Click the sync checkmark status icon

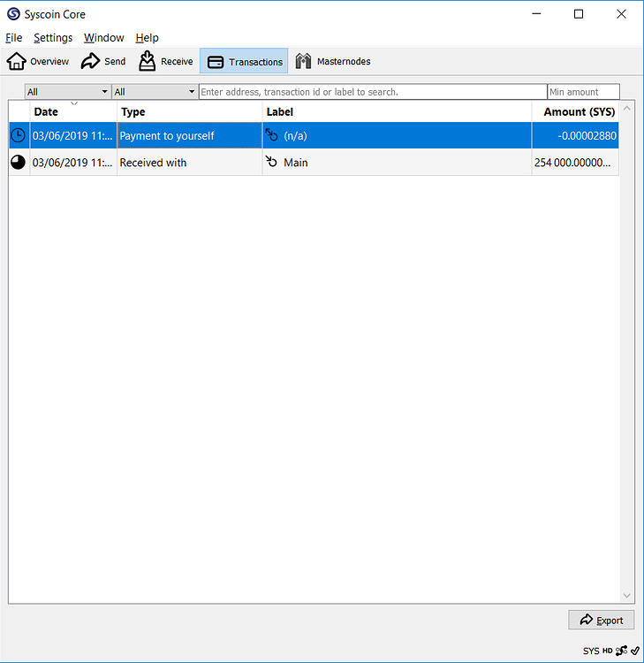(x=635, y=651)
